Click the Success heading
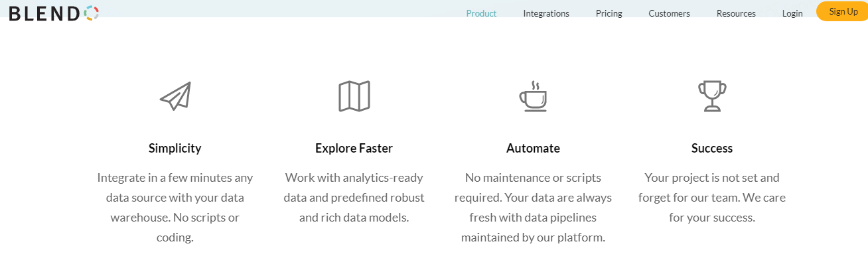 point(712,148)
